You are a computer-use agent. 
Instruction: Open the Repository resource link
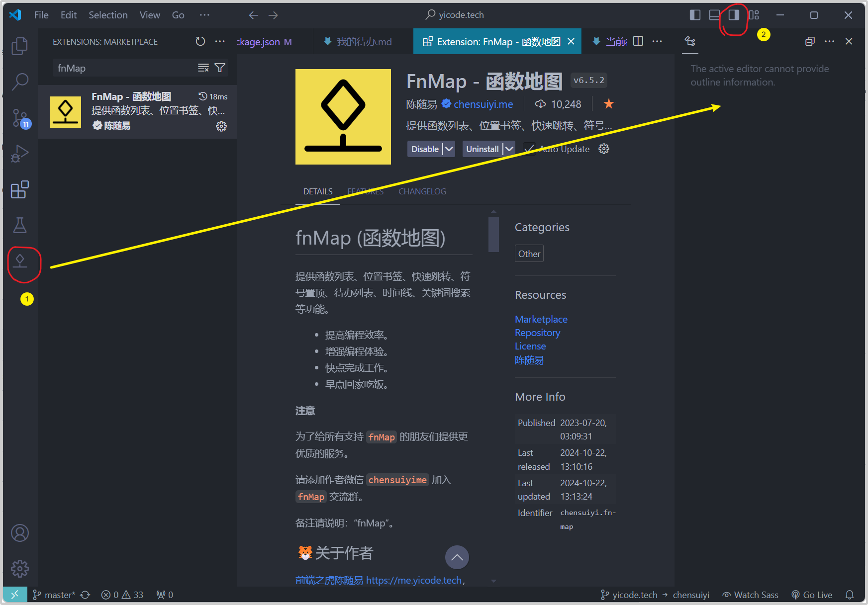click(537, 333)
